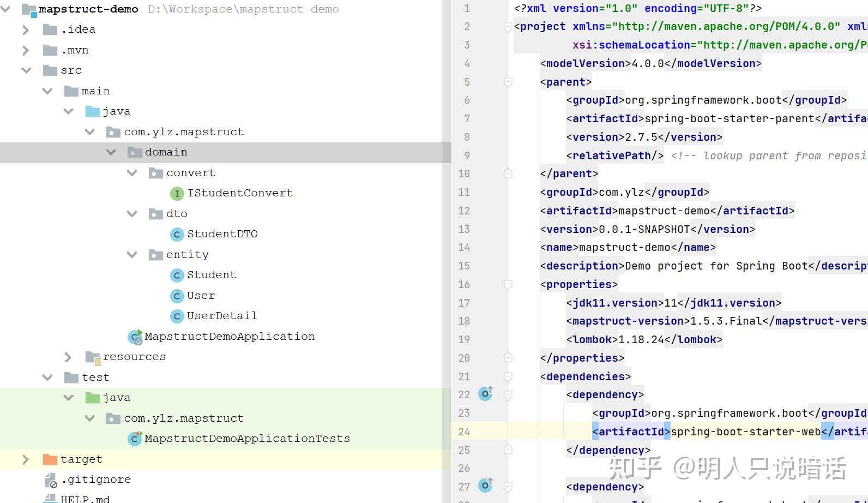The height and width of the screenshot is (503, 868).
Task: Click the modelVersion 4.0.0 text
Action: pos(648,63)
